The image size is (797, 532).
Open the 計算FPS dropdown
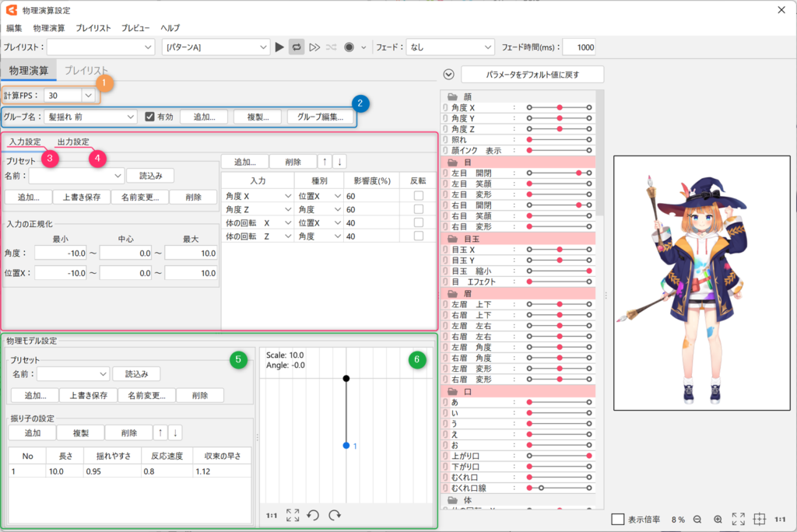(x=88, y=95)
